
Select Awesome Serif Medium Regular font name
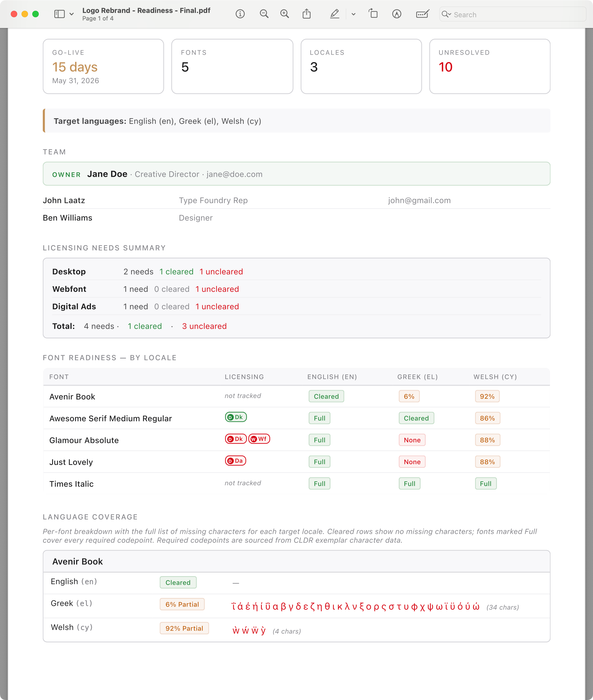point(111,418)
